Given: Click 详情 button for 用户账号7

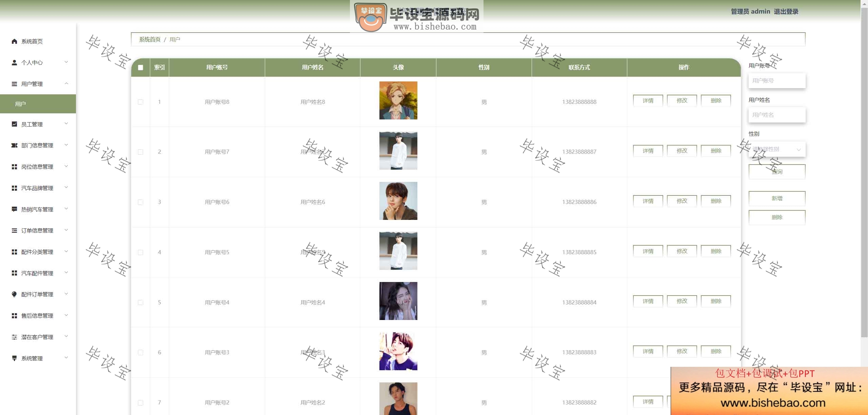Looking at the screenshot, I should click(648, 151).
